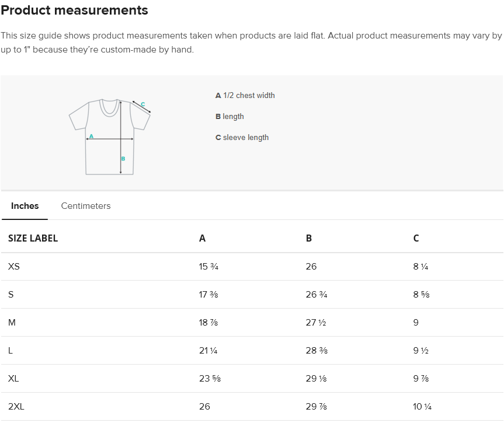
Task: Click the 'Product measurements' heading
Action: (x=74, y=11)
